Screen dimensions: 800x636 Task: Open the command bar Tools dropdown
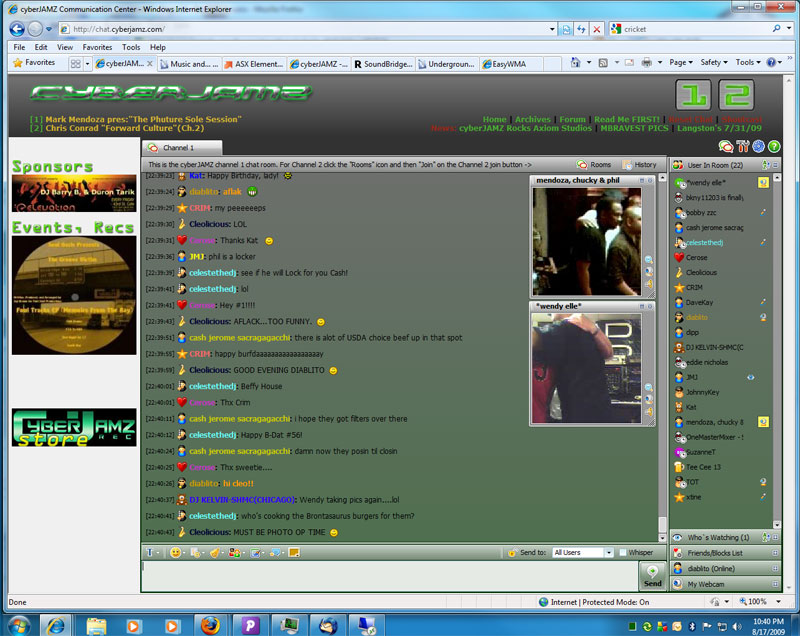pos(748,62)
